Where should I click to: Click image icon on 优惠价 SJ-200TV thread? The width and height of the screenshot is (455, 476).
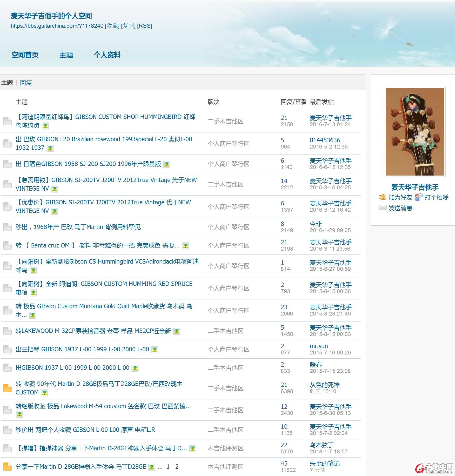click(55, 211)
